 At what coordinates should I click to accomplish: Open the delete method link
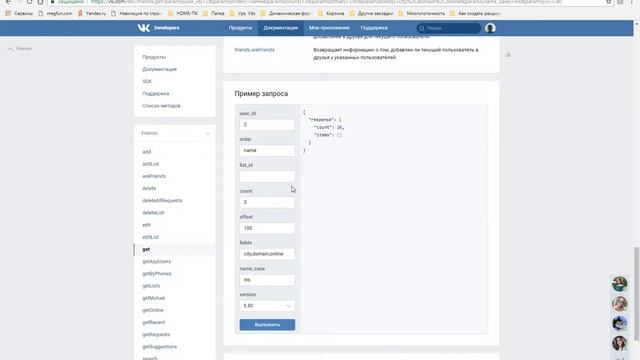pos(149,189)
